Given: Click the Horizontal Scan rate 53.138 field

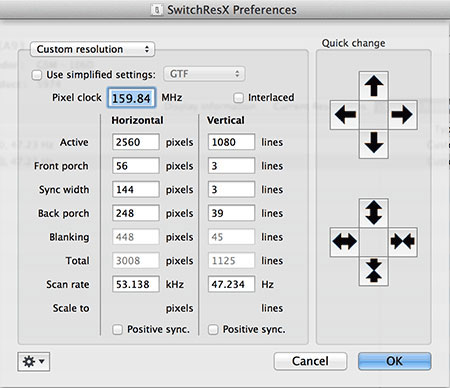Looking at the screenshot, I should 136,284.
